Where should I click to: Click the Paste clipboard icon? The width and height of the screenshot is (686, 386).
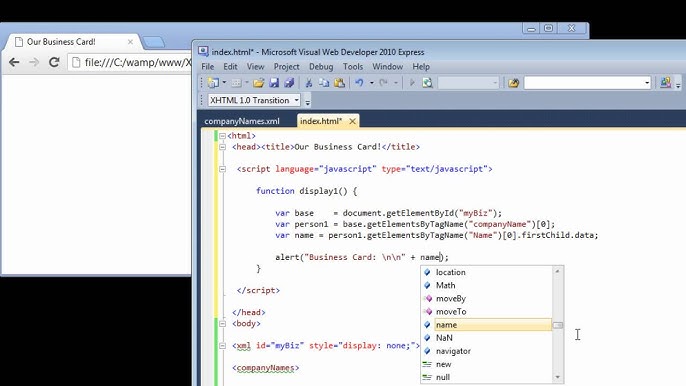point(339,83)
